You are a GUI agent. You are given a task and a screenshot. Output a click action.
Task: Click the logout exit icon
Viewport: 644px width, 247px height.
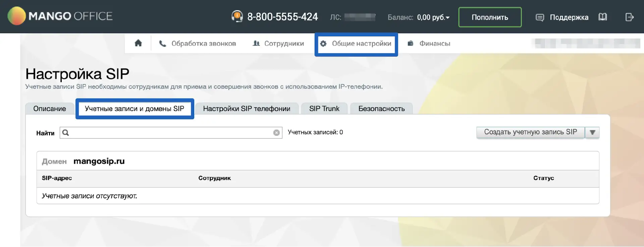629,17
